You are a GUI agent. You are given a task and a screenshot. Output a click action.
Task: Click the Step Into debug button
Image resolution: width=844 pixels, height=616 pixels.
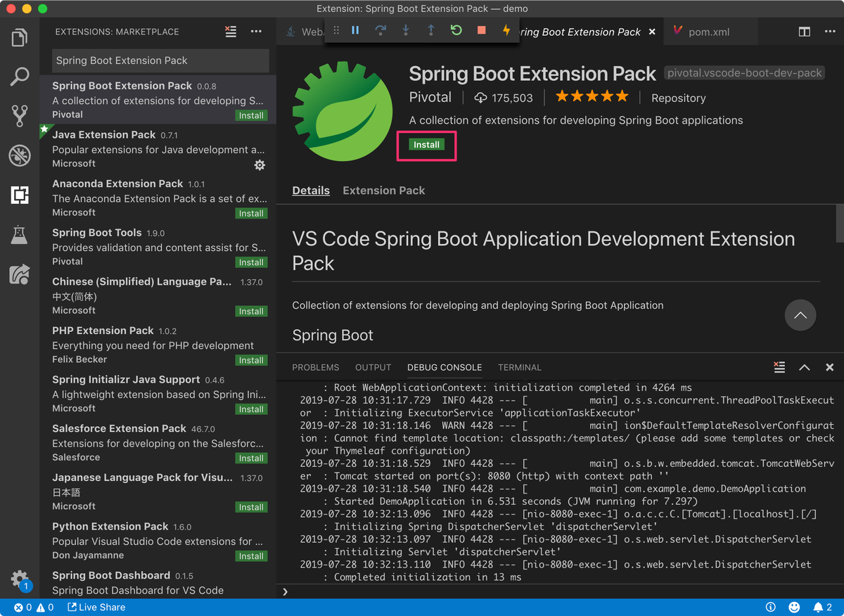(x=406, y=30)
